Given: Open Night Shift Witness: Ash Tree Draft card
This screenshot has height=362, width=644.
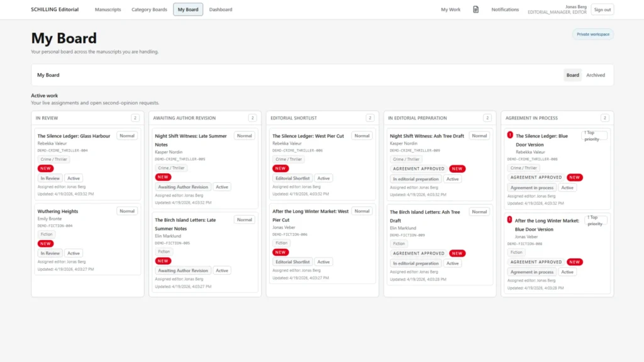Looking at the screenshot, I should click(427, 136).
